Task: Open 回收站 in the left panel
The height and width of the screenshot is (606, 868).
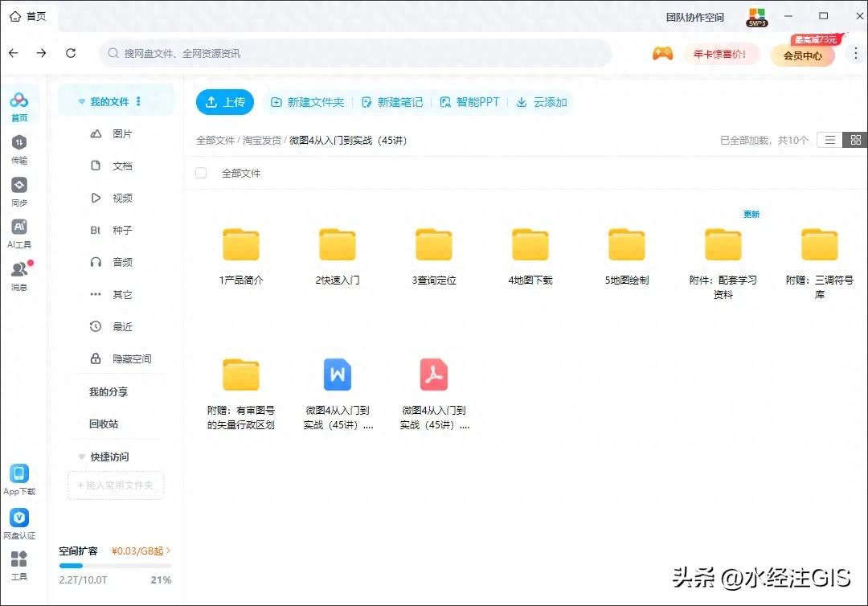Action: click(104, 424)
